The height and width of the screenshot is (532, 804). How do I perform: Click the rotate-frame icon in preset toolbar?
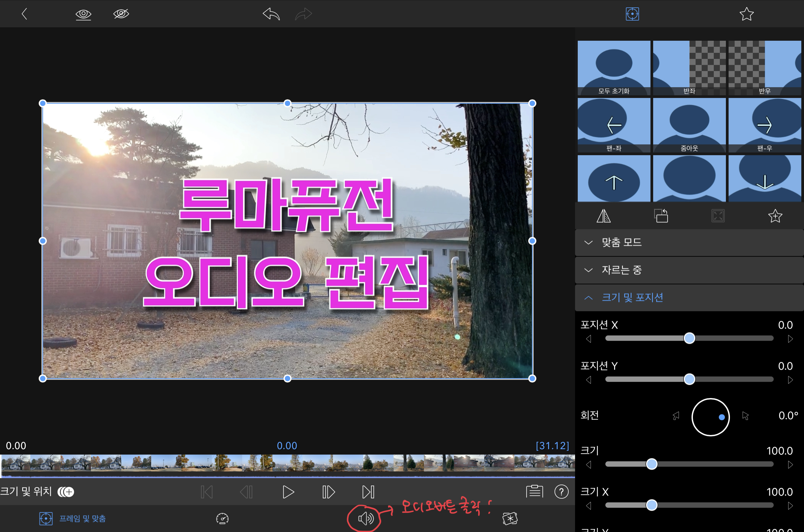click(661, 216)
